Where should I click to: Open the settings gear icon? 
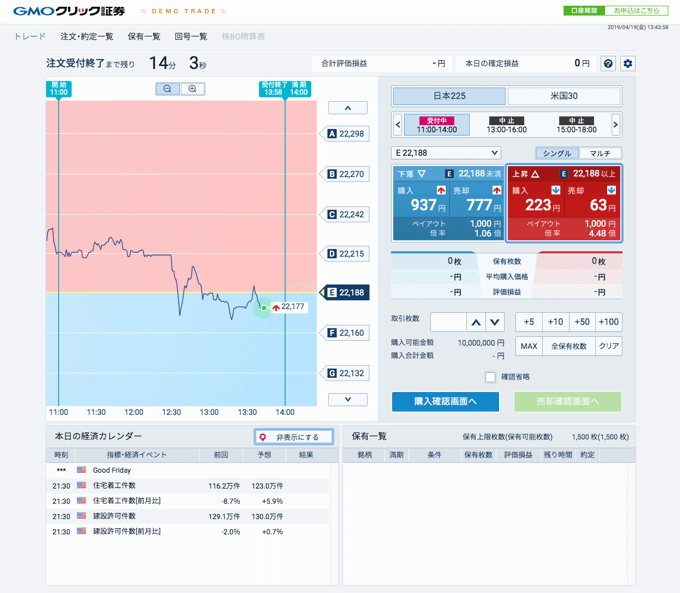pos(628,64)
